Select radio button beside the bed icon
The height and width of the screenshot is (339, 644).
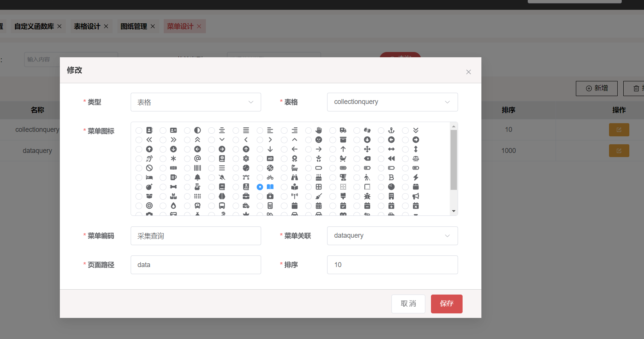[x=139, y=177]
